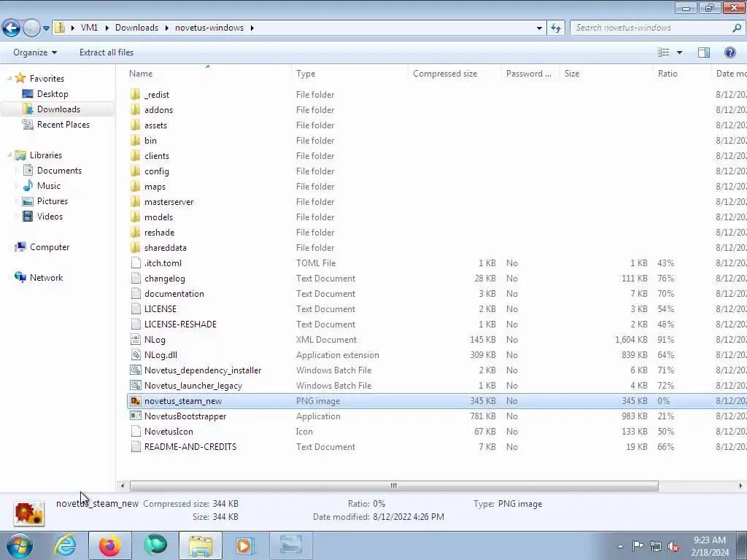Select Downloads in the breadcrumb path
The image size is (747, 560).
tap(136, 28)
